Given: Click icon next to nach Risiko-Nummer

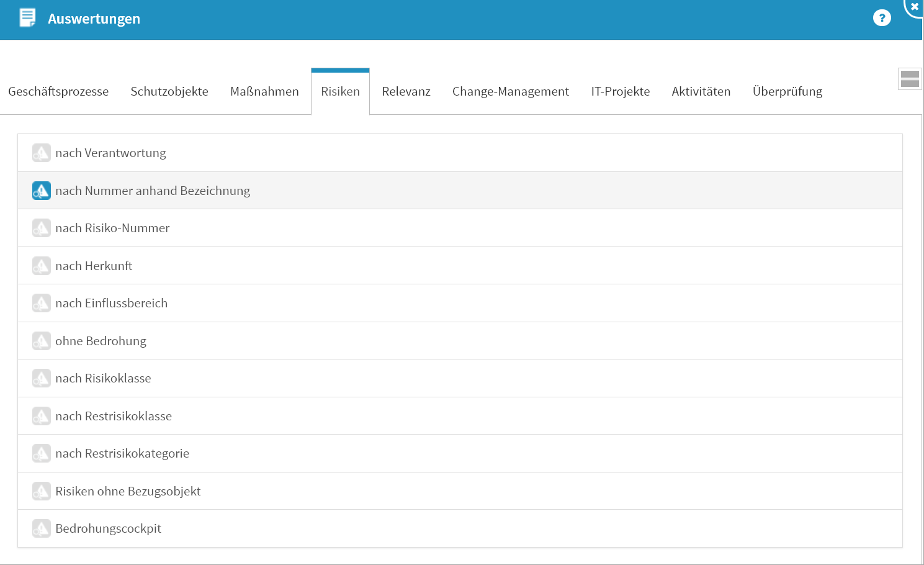Looking at the screenshot, I should [41, 228].
